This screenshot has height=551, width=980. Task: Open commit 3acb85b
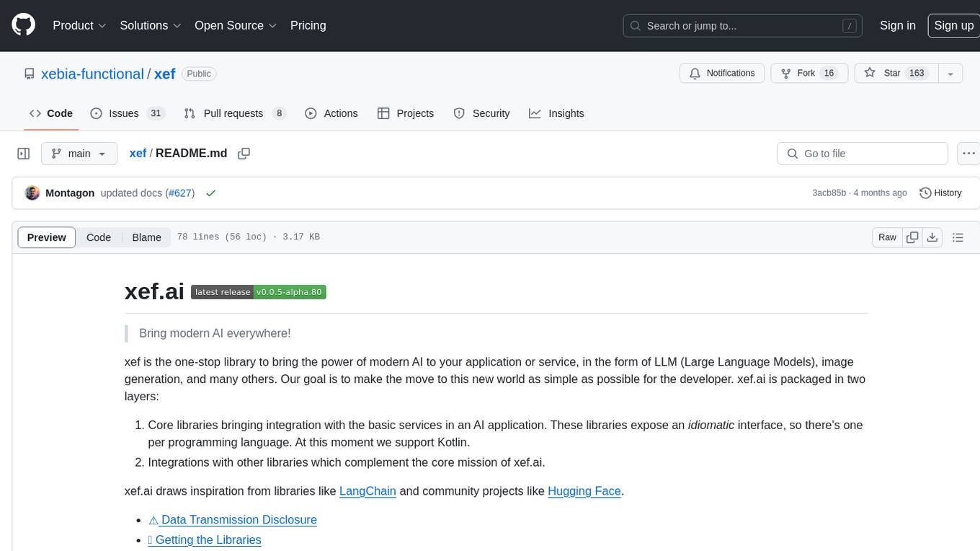829,193
